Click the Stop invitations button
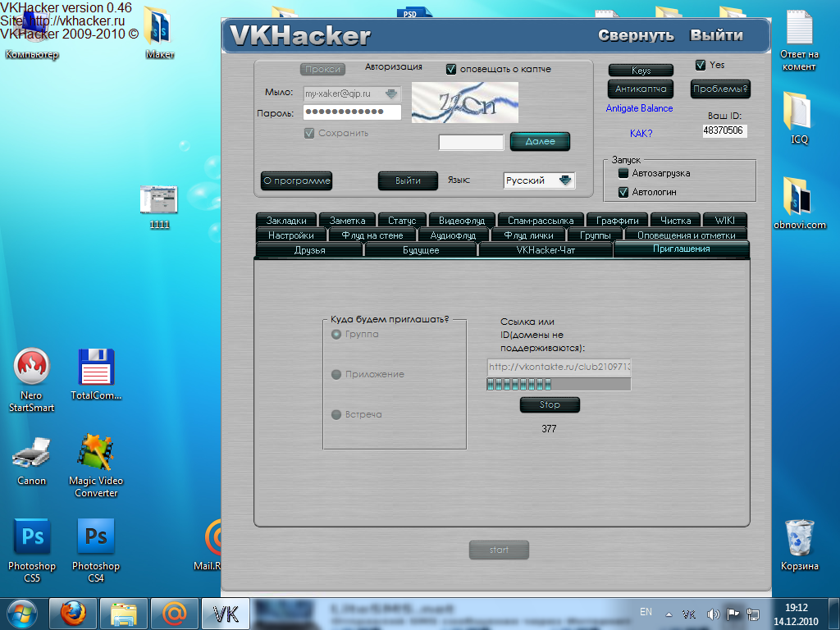Viewport: 840px width, 630px height. click(x=550, y=404)
